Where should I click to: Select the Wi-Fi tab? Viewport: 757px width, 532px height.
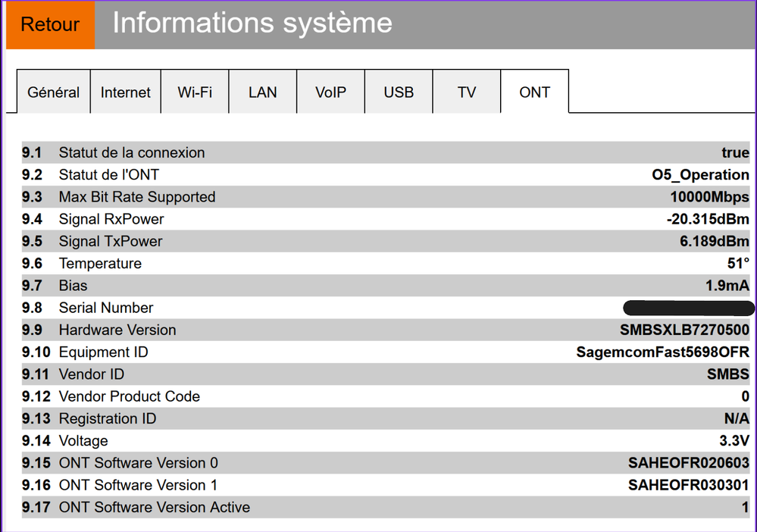(195, 92)
